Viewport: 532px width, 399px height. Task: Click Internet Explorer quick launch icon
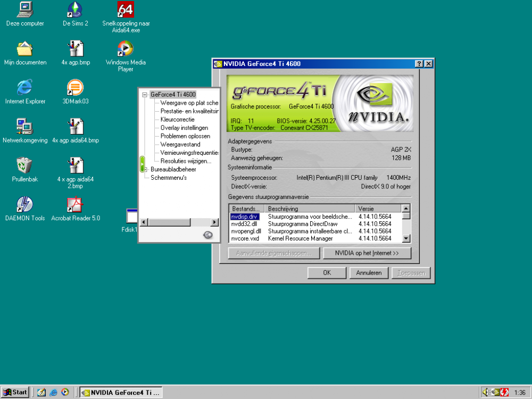[53, 393]
